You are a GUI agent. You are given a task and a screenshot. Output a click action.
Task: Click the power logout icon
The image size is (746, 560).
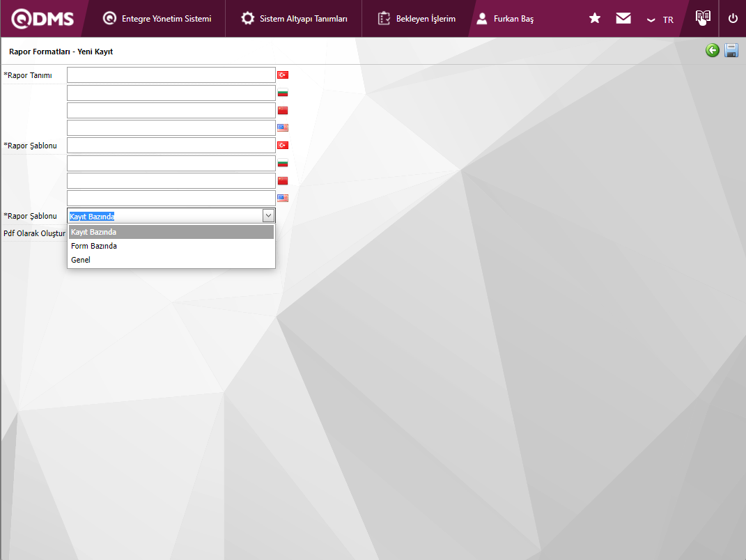point(733,19)
